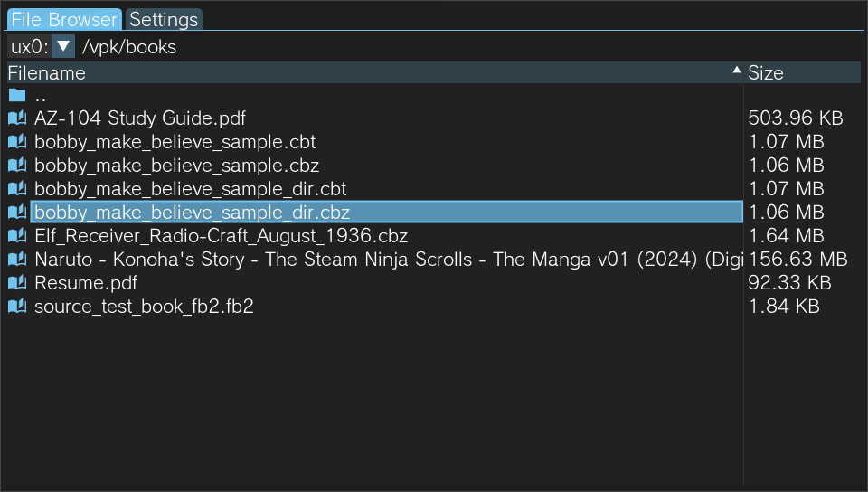Click book icon beside bobby_make_believe_sample_dir.cbt
The height and width of the screenshot is (492, 868).
(x=17, y=189)
